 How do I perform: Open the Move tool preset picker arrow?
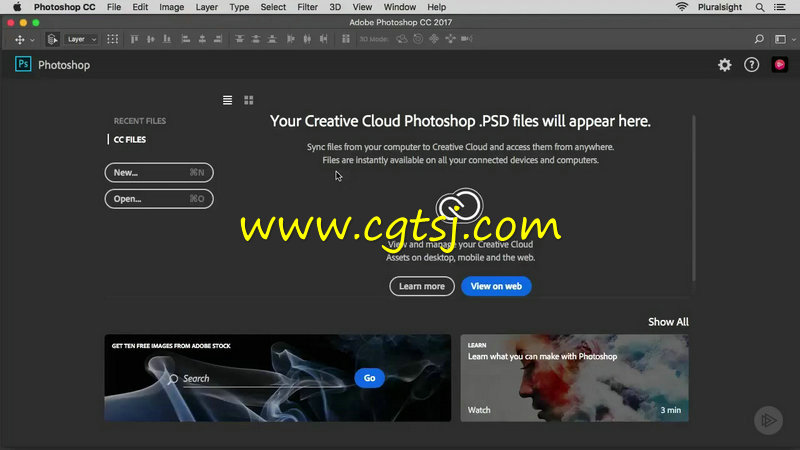click(x=32, y=40)
